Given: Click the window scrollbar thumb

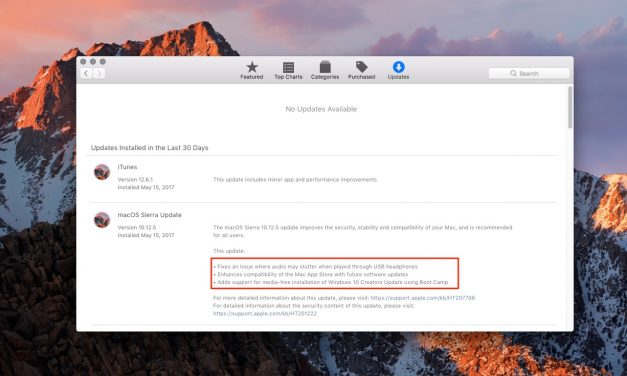Looking at the screenshot, I should tap(570, 107).
